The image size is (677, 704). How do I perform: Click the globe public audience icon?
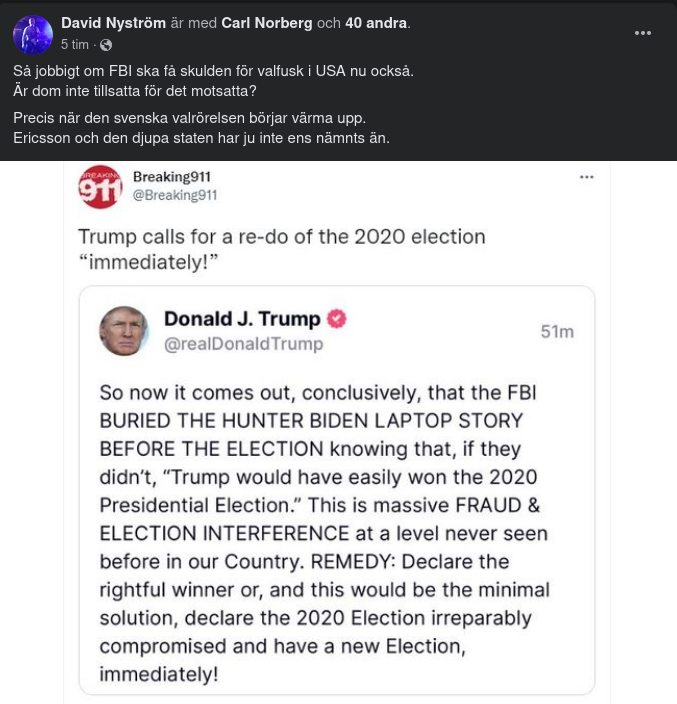(106, 45)
